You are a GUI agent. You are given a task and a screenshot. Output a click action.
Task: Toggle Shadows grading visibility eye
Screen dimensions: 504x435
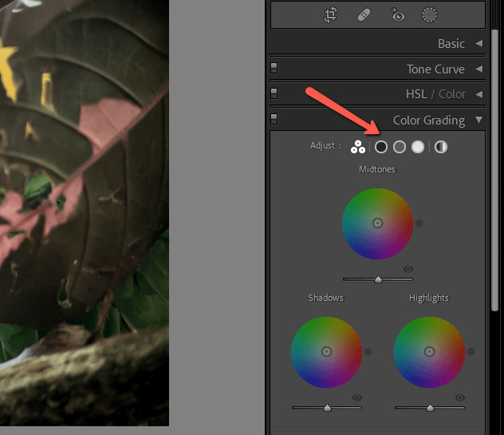tap(357, 397)
